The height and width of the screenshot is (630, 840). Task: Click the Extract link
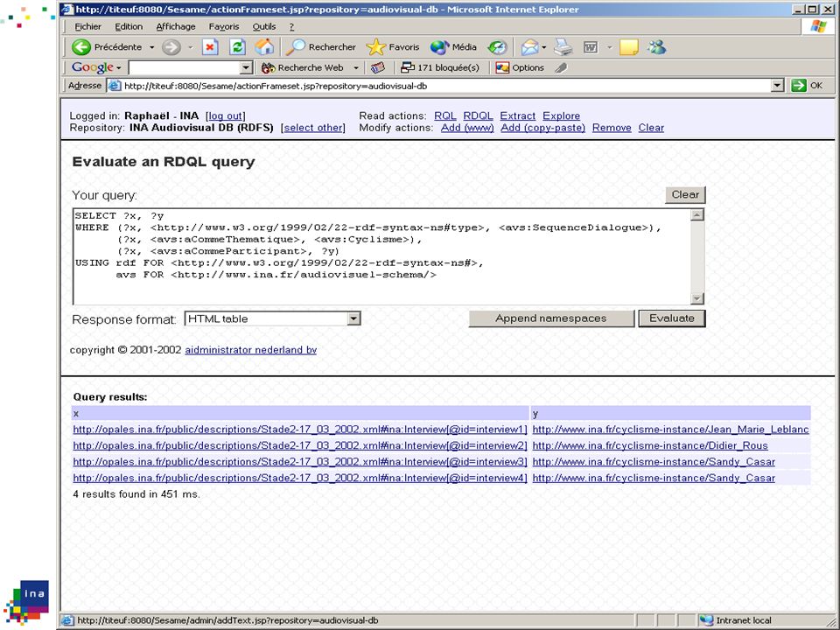click(517, 116)
